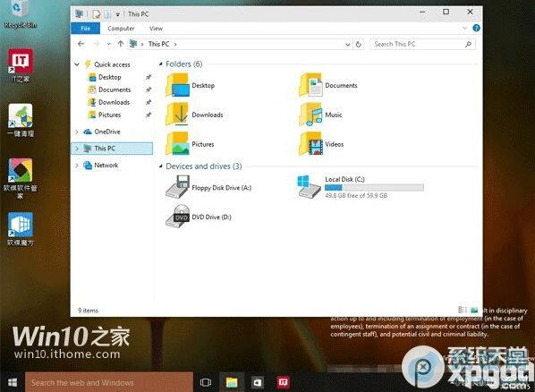Click the Forward arrow in navigation bar
The width and height of the screenshot is (535, 392).
97,44
